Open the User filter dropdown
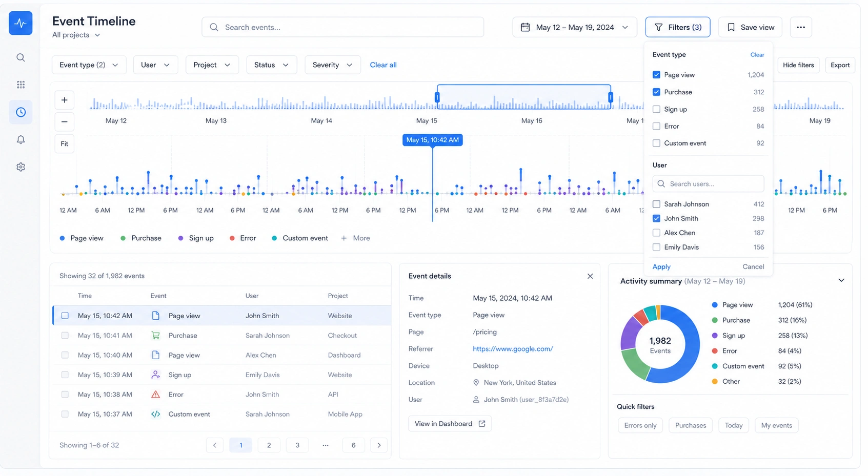This screenshot has width=868, height=476. pos(155,65)
